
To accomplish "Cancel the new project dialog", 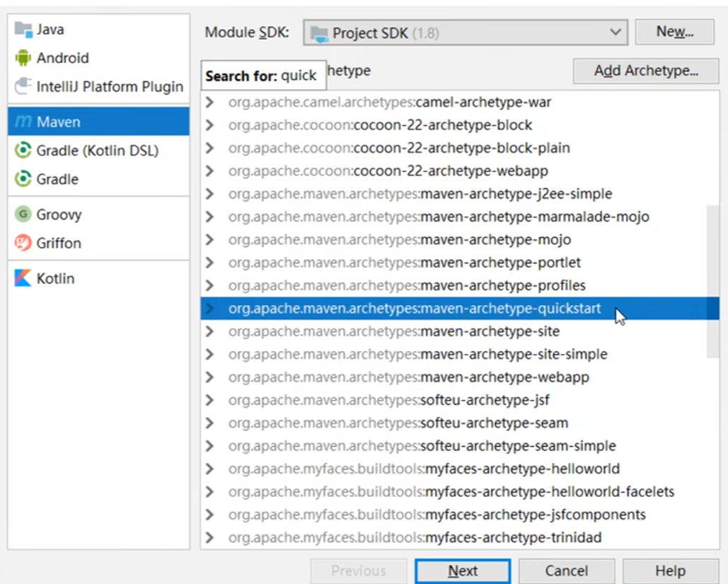I will point(567,571).
